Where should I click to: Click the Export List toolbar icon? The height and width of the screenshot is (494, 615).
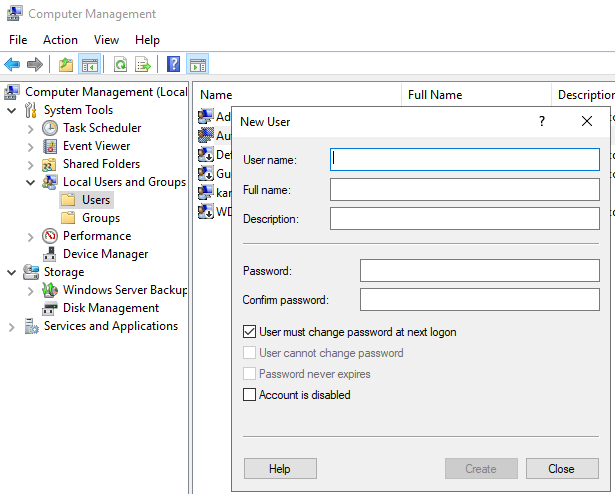[x=143, y=65]
